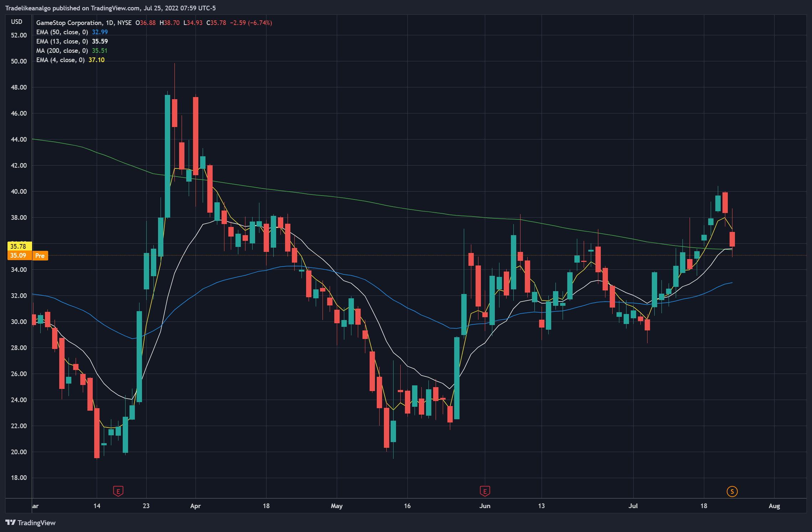Click the 40.00 price axis label
Image resolution: width=812 pixels, height=532 pixels.
19,192
